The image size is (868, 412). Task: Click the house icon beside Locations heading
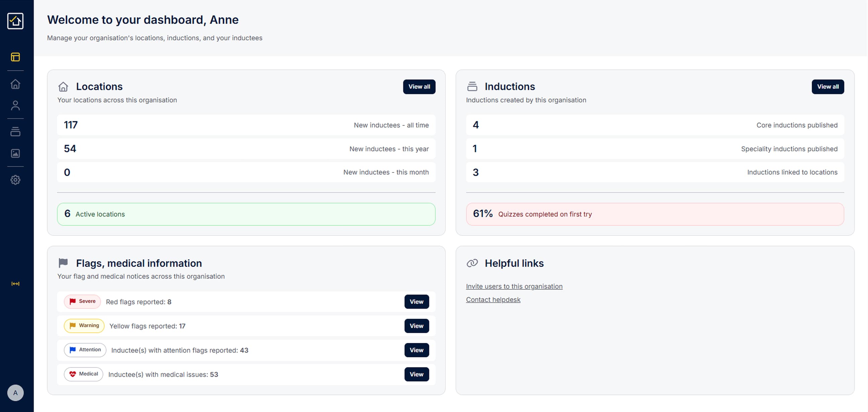[x=63, y=87]
